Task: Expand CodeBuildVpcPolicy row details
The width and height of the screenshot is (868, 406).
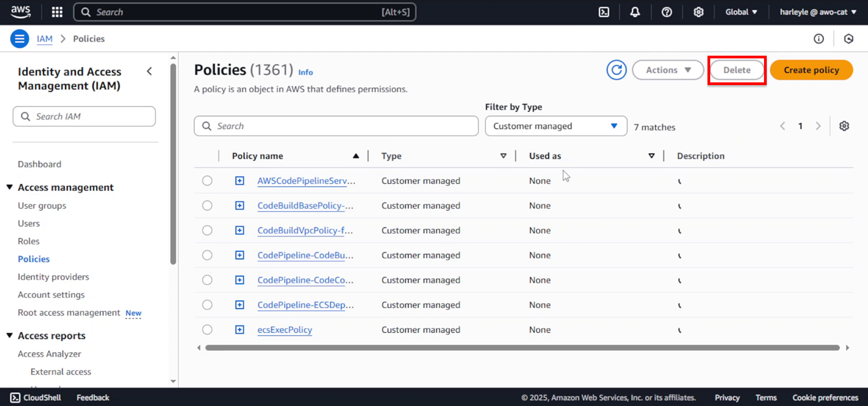Action: pos(240,231)
